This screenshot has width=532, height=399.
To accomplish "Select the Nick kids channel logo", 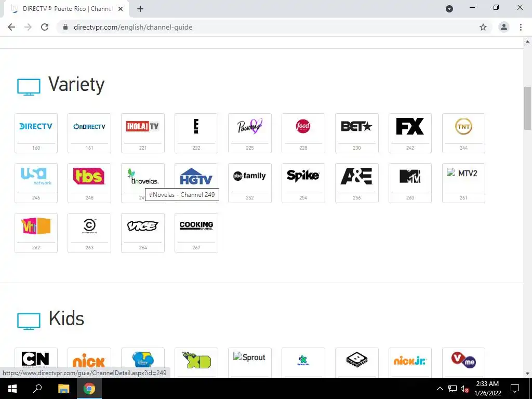I will 89,362.
